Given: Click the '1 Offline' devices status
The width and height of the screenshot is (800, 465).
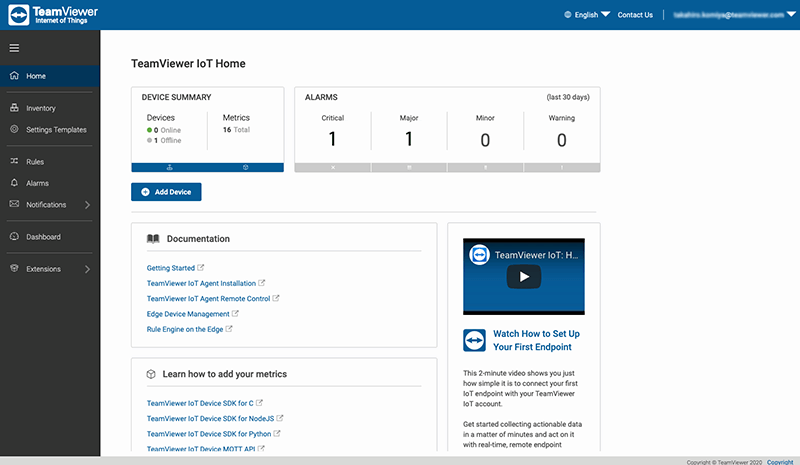Looking at the screenshot, I should (164, 140).
